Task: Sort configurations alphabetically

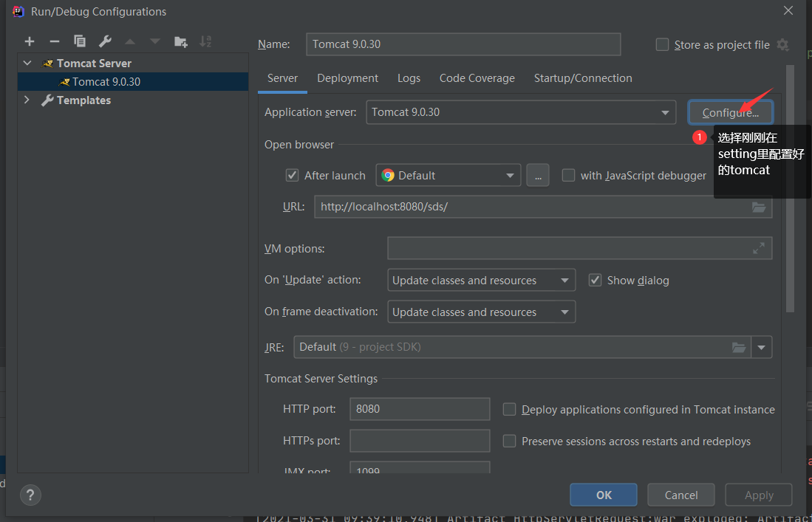Action: pyautogui.click(x=205, y=41)
